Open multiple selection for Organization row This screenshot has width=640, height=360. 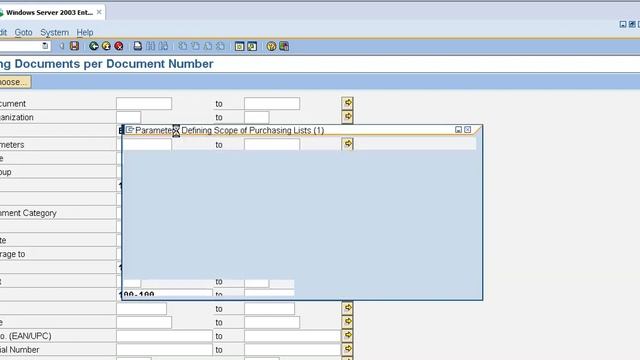[x=347, y=117]
